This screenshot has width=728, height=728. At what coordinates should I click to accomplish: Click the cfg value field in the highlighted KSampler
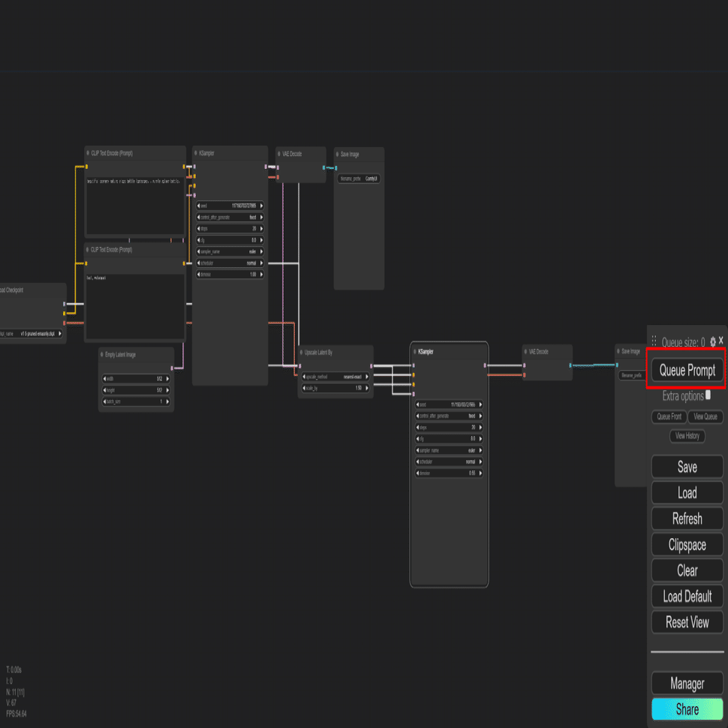click(449, 439)
